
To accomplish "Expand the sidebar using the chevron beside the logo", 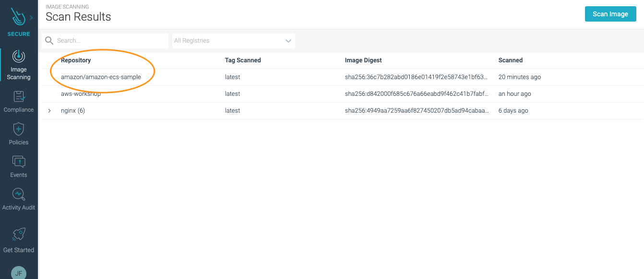I will point(31,18).
